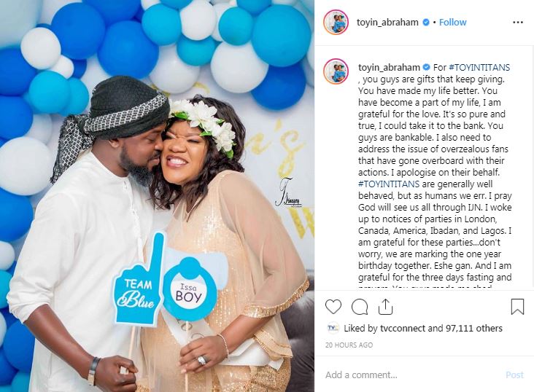This screenshot has width=534, height=392.
Task: Share the post via the share icon
Action: (x=385, y=307)
